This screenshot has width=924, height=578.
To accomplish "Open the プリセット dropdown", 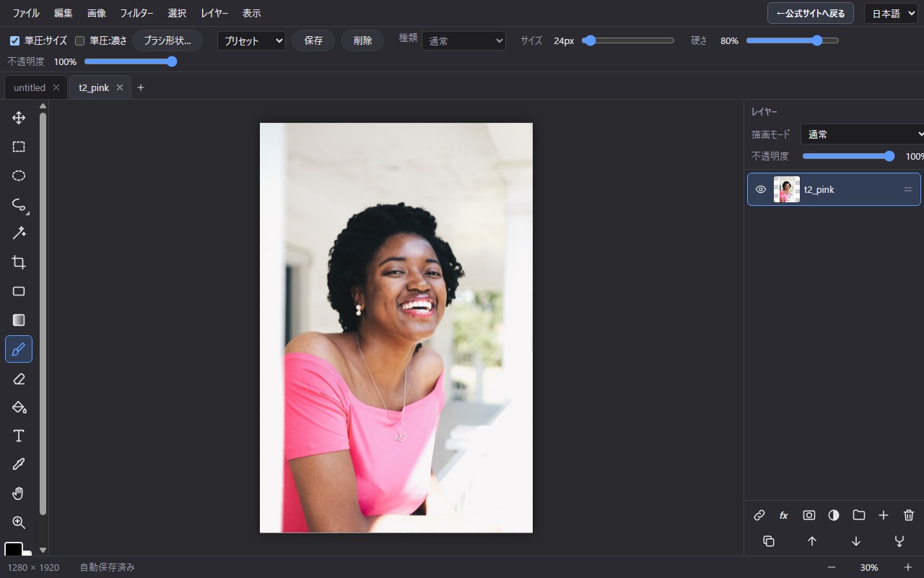I will 251,41.
